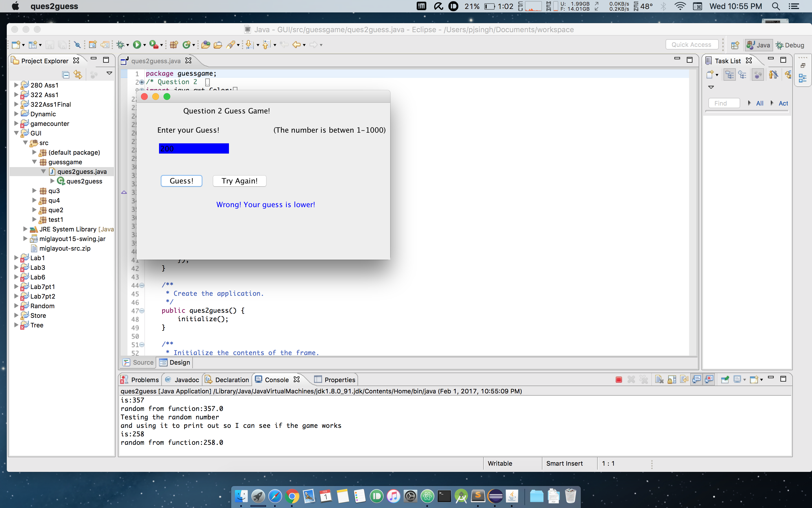Click the Open Type icon
The height and width of the screenshot is (508, 812).
coord(206,45)
